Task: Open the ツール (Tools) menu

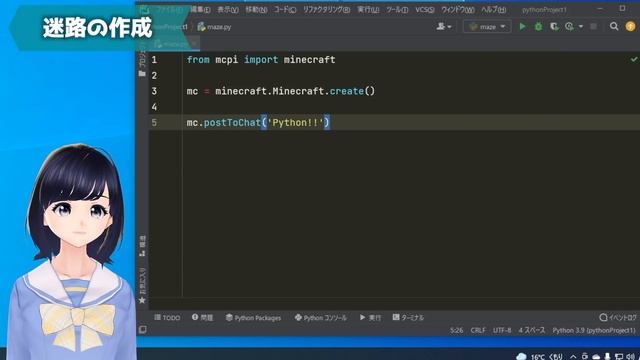Action: pos(397,9)
